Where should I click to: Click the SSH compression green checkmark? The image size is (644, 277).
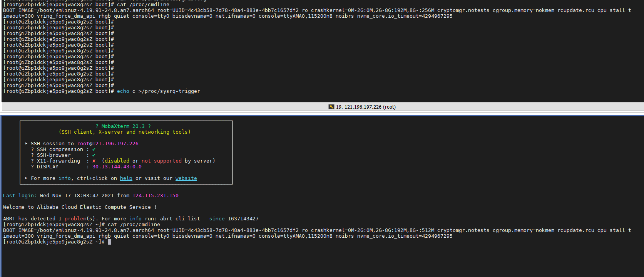[x=94, y=149]
